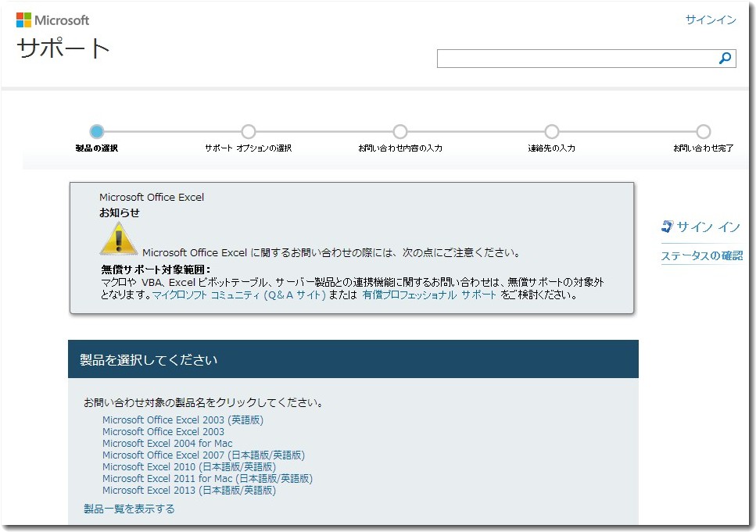The height and width of the screenshot is (532, 756).
Task: Select Microsoft Excel 2011 for Mac link
Action: pos(207,479)
